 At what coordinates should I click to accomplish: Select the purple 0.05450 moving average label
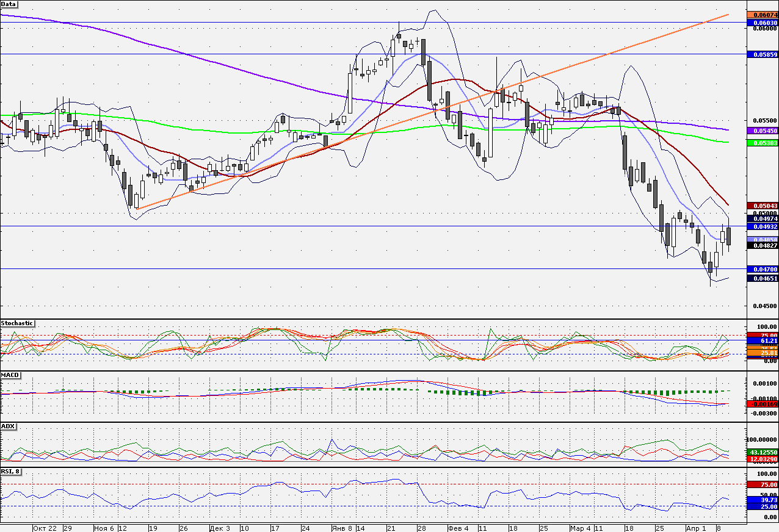coord(763,131)
